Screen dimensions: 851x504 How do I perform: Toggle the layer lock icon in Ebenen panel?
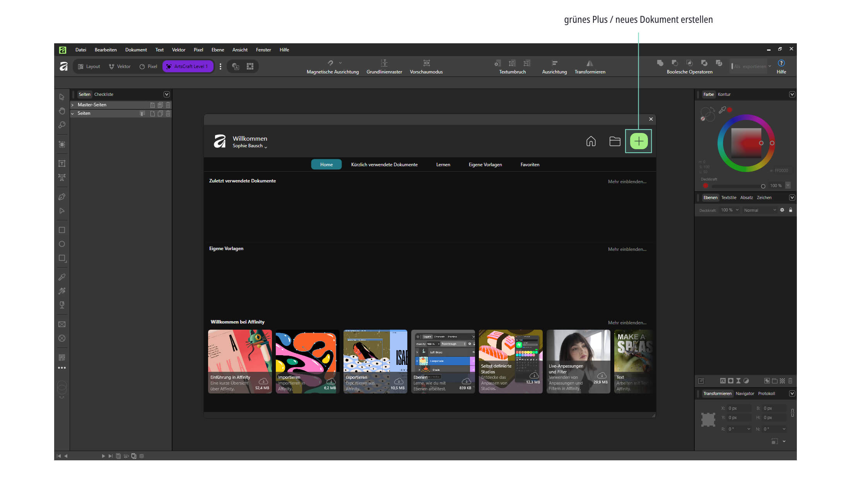pyautogui.click(x=791, y=210)
